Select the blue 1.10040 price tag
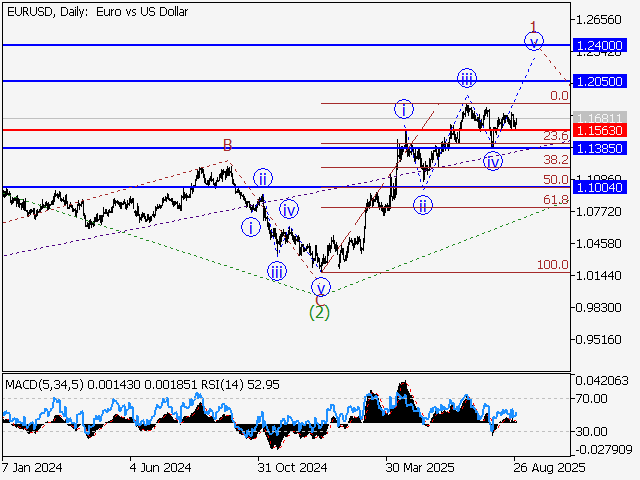The height and width of the screenshot is (480, 640). point(601,187)
